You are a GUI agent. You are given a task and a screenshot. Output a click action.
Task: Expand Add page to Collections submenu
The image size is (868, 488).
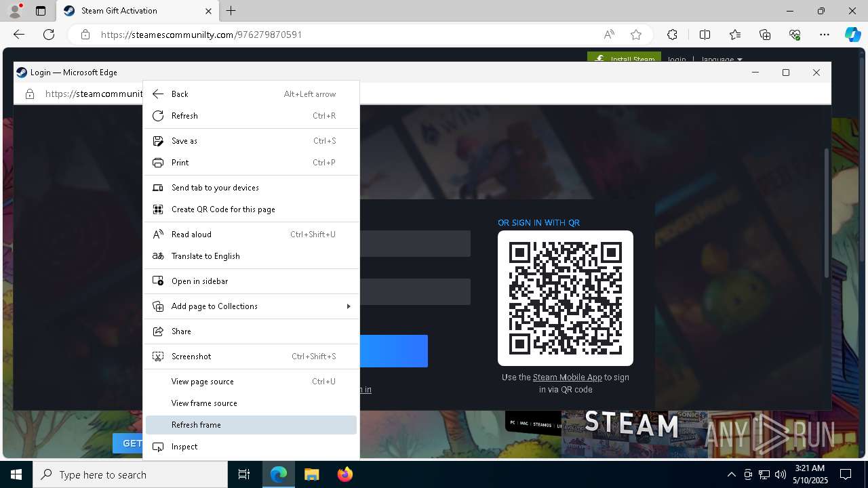pyautogui.click(x=251, y=306)
